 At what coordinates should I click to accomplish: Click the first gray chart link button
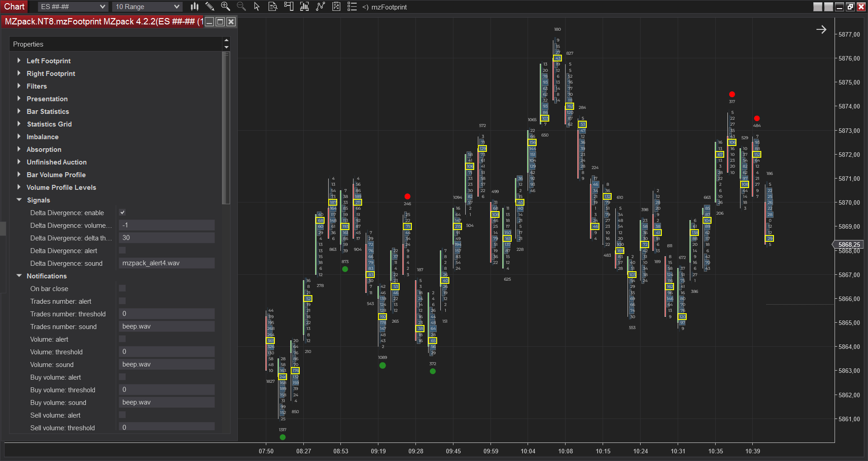[x=818, y=7]
